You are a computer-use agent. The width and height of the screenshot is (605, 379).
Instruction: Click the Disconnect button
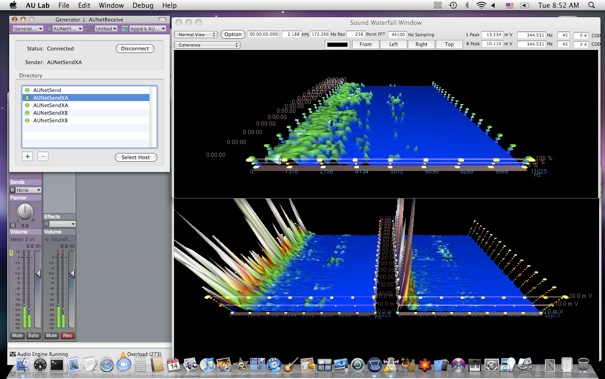(135, 49)
